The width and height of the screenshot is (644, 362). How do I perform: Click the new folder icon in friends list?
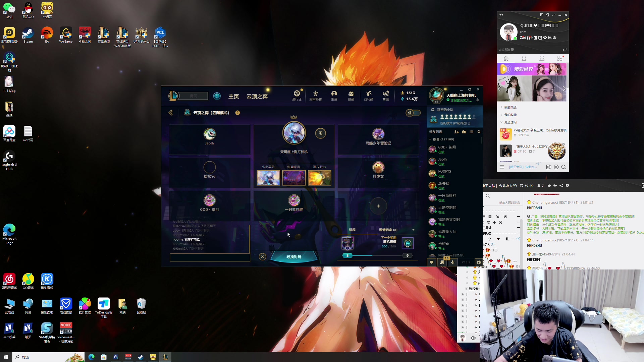coord(464,132)
